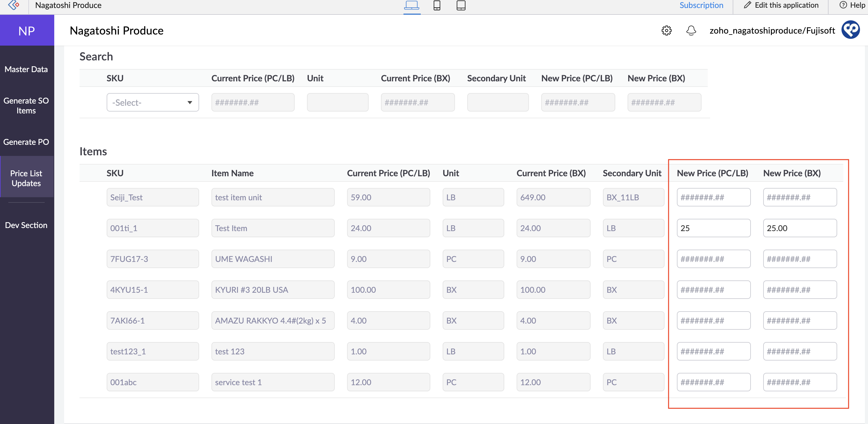Select Price List Updates in sidebar

pos(26,178)
